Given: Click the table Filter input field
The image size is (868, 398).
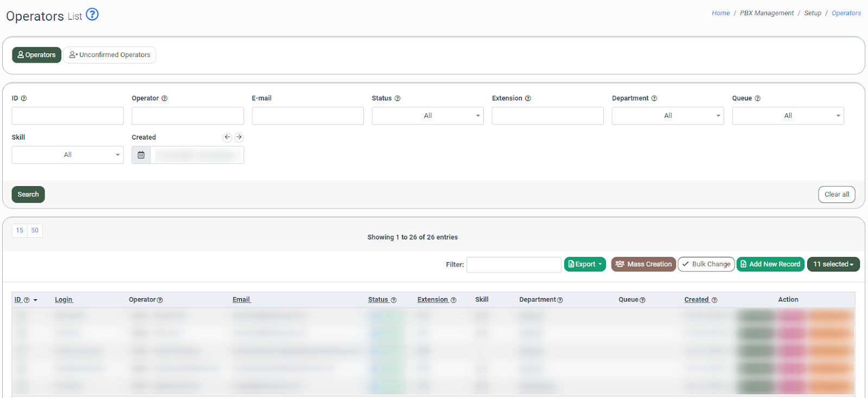Looking at the screenshot, I should tap(514, 264).
